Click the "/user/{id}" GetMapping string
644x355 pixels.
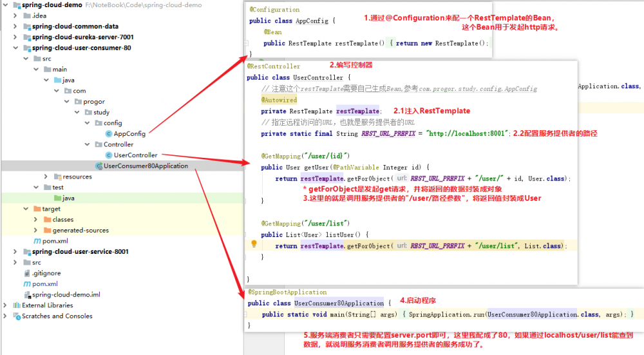[x=327, y=156]
